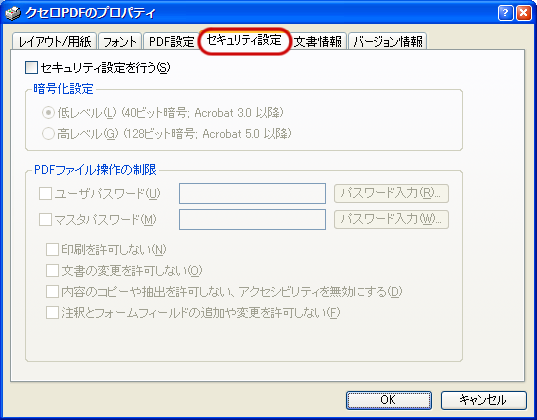Switch to レイアウト/用紙 tab

[55, 41]
